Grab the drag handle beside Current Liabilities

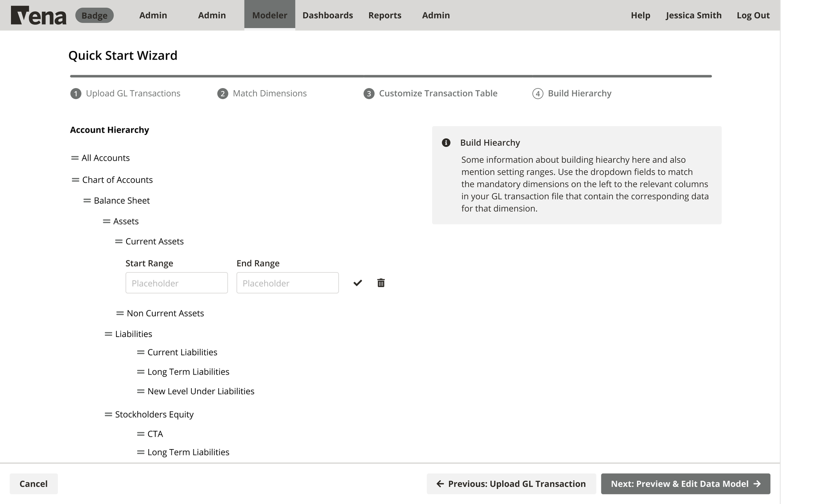coord(140,352)
